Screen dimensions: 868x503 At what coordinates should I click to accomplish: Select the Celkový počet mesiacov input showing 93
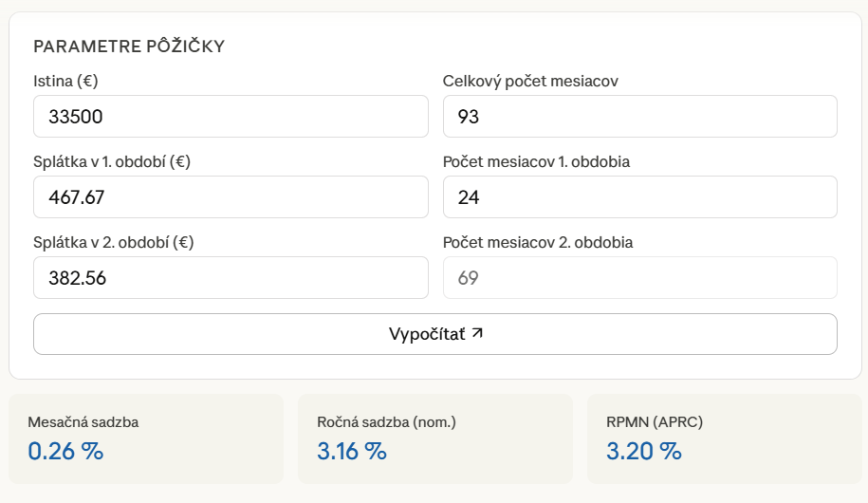click(640, 117)
